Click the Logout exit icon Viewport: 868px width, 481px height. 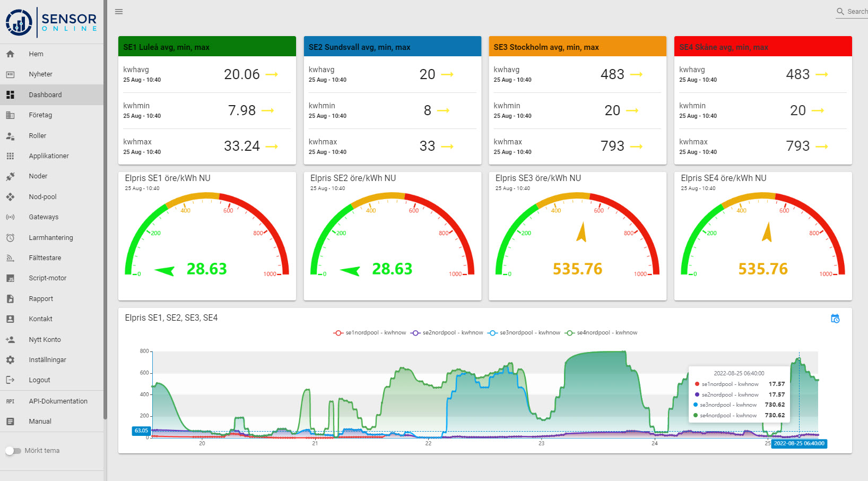pos(10,380)
